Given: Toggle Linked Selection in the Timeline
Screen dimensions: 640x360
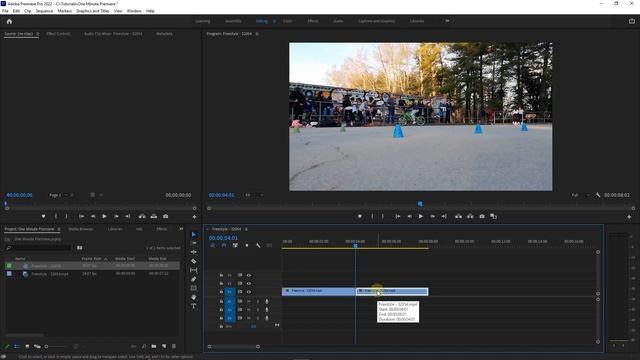Looking at the screenshot, I should pyautogui.click(x=235, y=245).
